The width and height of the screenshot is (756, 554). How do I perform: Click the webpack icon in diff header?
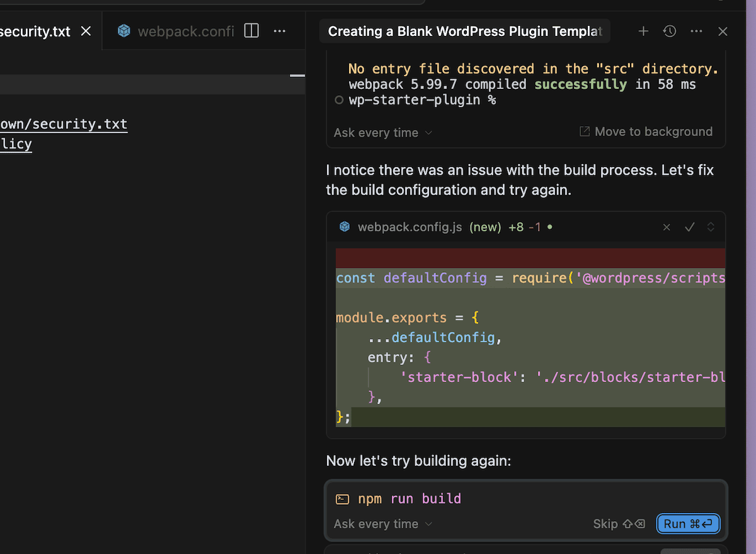click(345, 227)
